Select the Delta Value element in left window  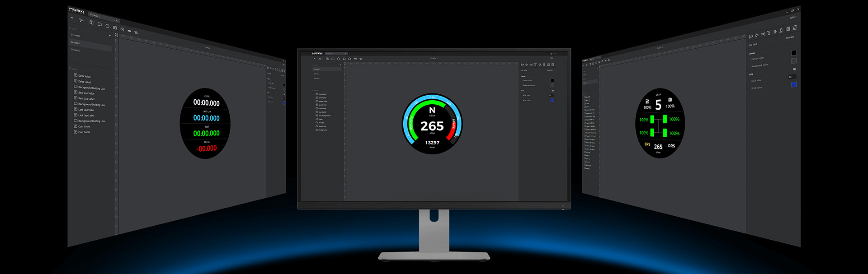pos(84,76)
